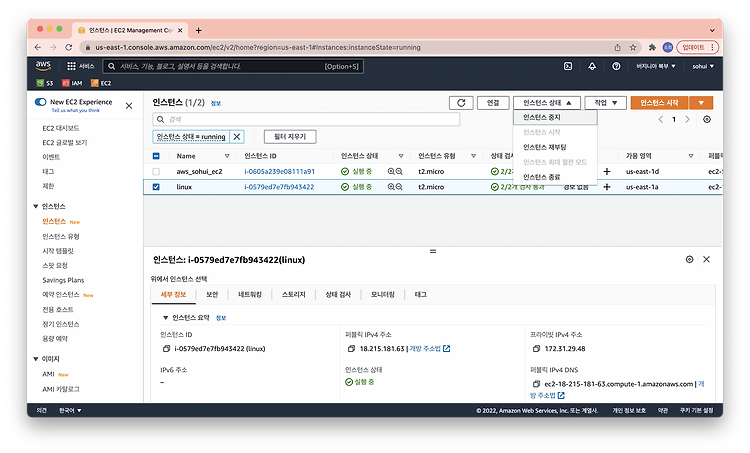Check the aws_sohui_ec2 instance checkbox
Viewport: 750px width, 453px height.
pos(156,171)
